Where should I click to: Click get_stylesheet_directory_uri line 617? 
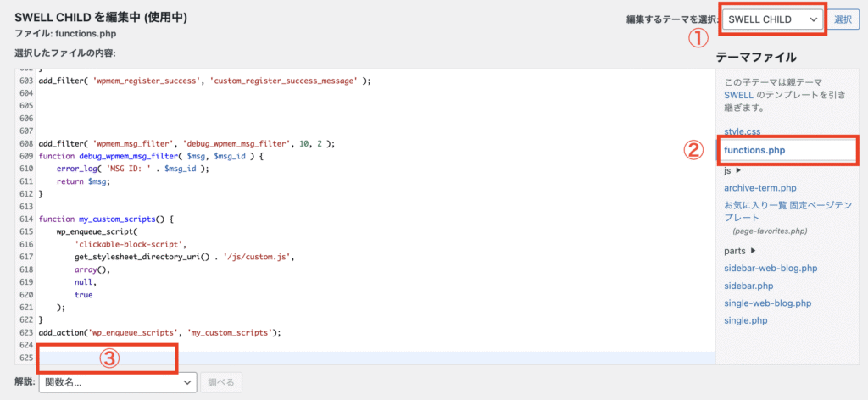point(184,258)
